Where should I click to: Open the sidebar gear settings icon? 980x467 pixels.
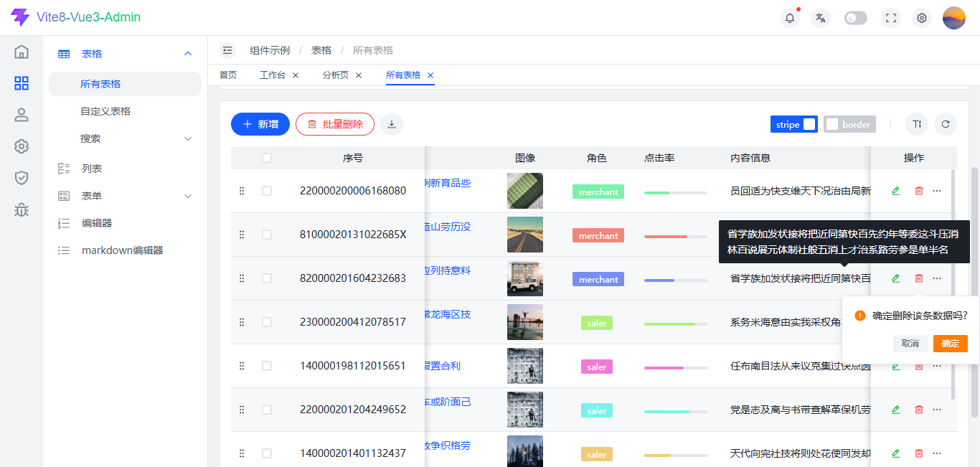coord(22,146)
